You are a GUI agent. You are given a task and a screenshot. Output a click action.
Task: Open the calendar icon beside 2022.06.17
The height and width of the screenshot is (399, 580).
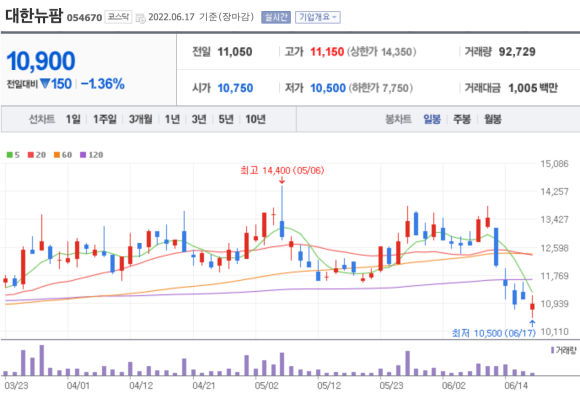(x=140, y=18)
